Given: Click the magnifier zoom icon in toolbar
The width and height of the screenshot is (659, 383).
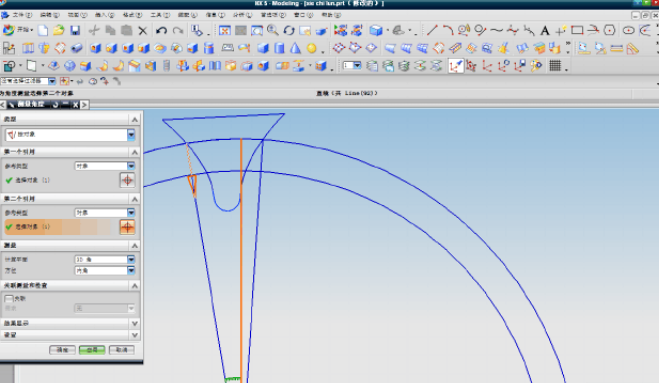Looking at the screenshot, I should point(272,30).
